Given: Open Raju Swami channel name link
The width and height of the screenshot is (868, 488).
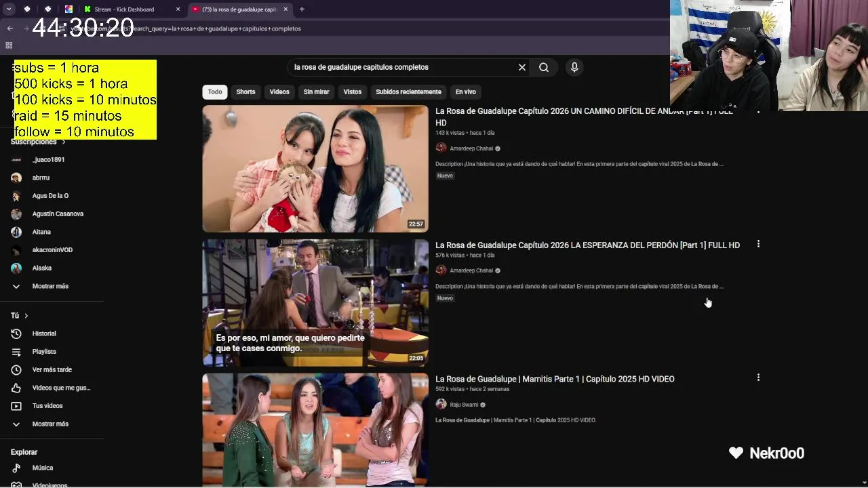Looking at the screenshot, I should click(x=464, y=405).
